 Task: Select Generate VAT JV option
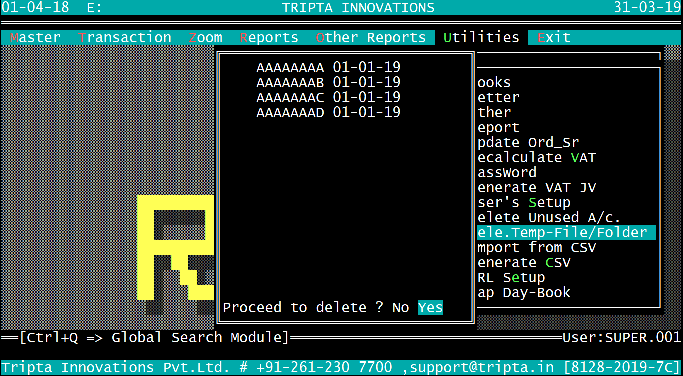(x=537, y=187)
